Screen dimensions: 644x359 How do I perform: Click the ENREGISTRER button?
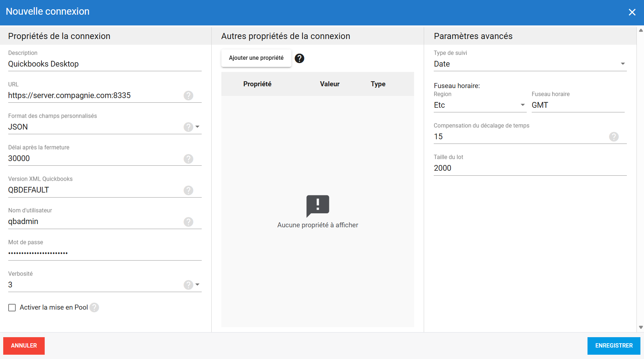pyautogui.click(x=614, y=346)
